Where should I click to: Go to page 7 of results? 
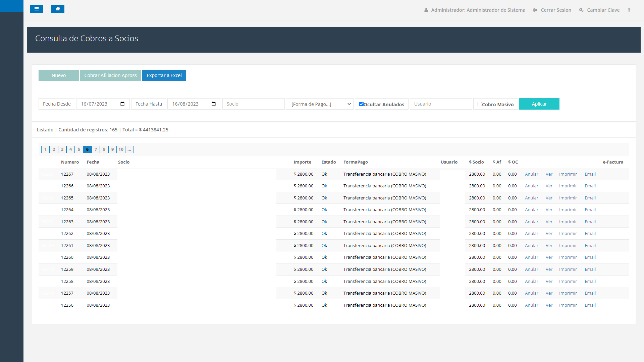click(x=96, y=149)
